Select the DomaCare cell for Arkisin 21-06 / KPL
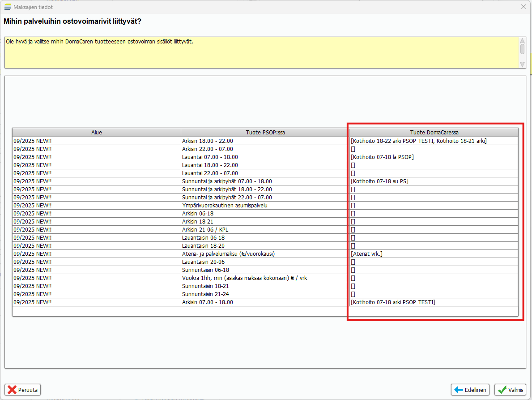532x400 pixels. 434,229
